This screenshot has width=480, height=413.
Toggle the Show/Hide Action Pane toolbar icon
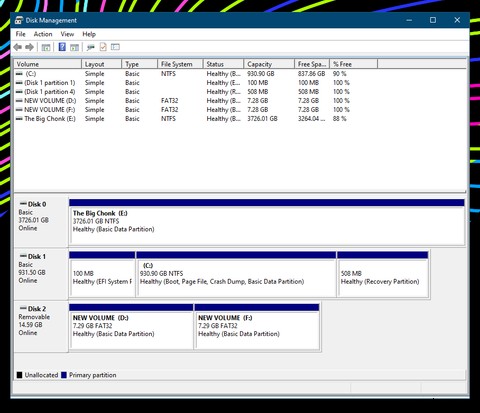(74, 47)
